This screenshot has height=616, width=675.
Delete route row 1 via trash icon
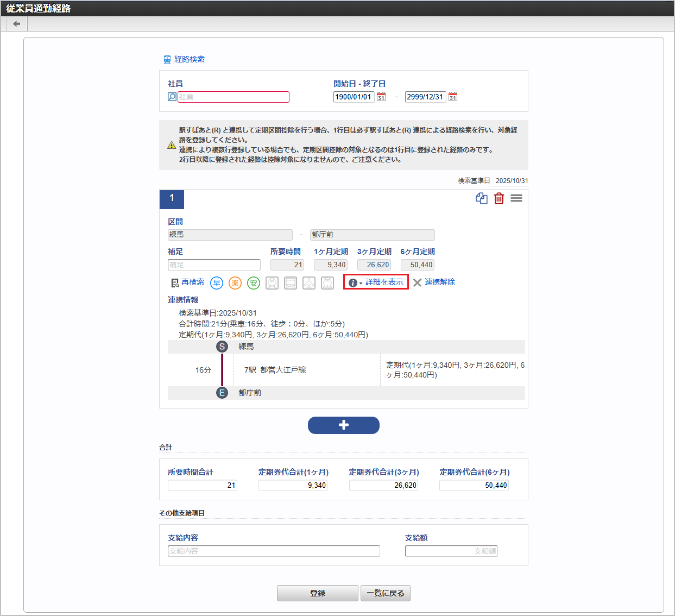pos(499,198)
